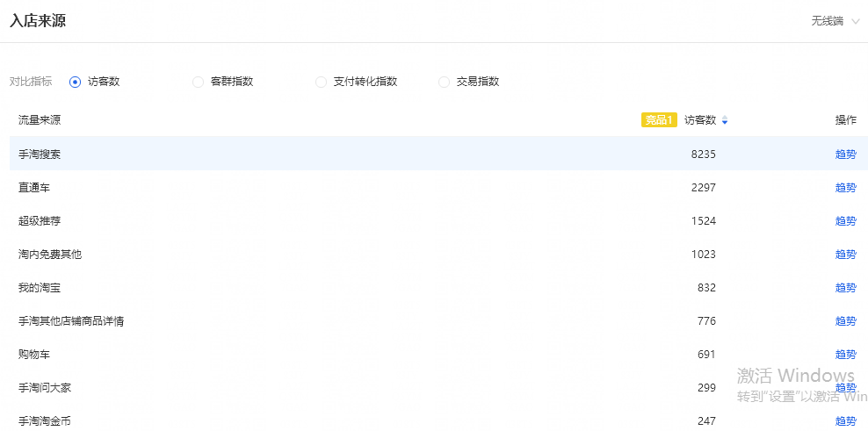
Task: Click the visitor value 299
Action: click(706, 387)
